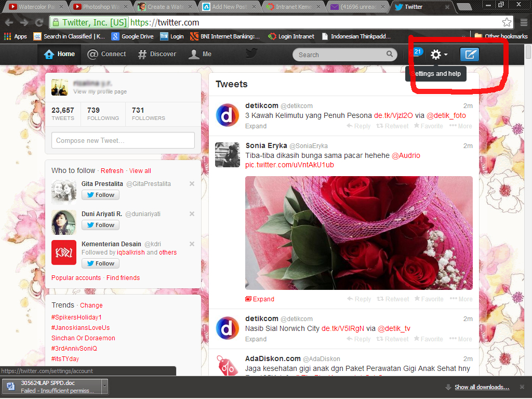
Task: Open the #itsTYday trend
Action: [x=65, y=358]
